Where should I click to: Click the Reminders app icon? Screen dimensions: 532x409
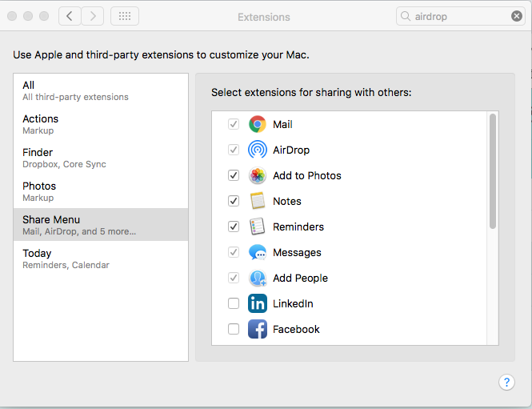257,227
